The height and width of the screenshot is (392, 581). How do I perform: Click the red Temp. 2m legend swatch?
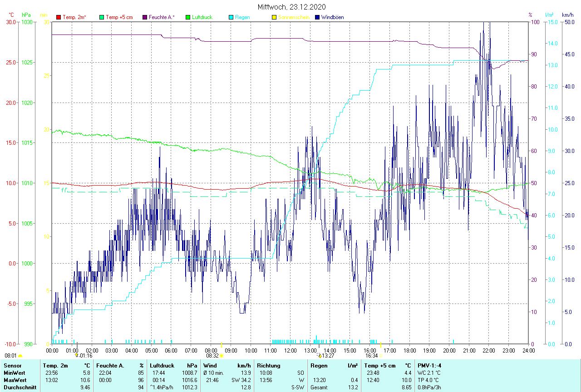(x=59, y=17)
